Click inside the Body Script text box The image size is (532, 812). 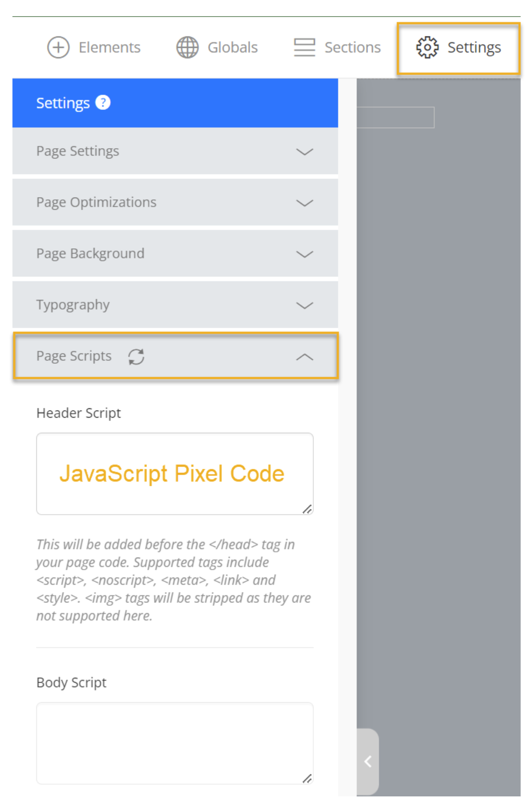[x=175, y=743]
